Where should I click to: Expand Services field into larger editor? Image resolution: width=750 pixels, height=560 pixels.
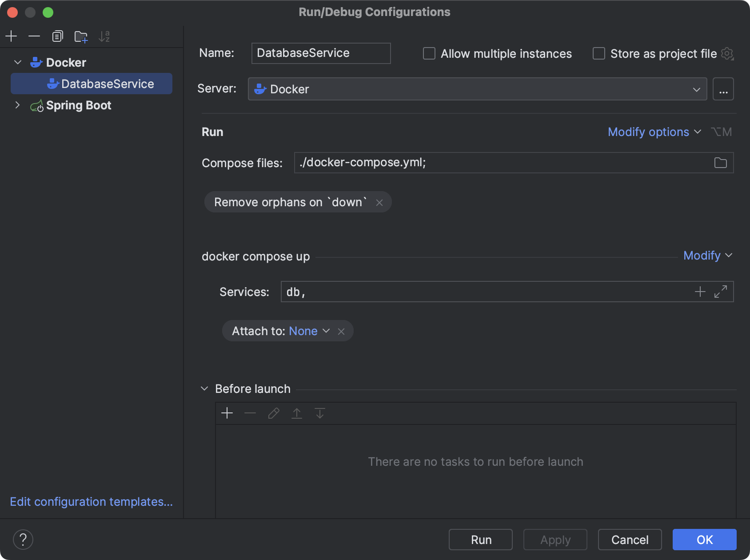tap(721, 292)
